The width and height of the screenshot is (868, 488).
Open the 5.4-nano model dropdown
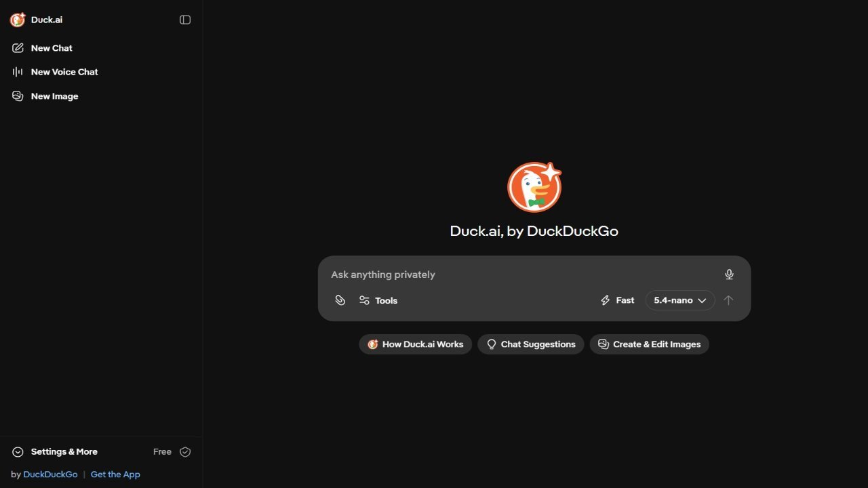tap(680, 300)
